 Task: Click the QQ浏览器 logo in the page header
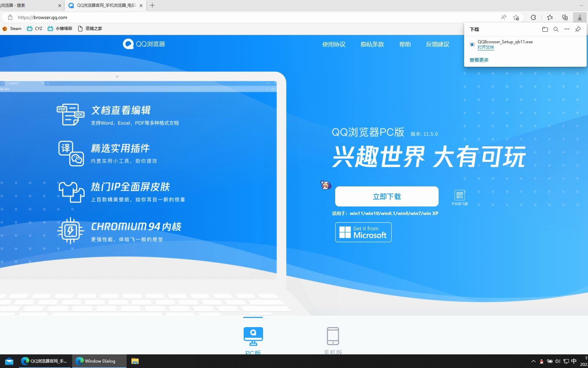click(x=143, y=44)
